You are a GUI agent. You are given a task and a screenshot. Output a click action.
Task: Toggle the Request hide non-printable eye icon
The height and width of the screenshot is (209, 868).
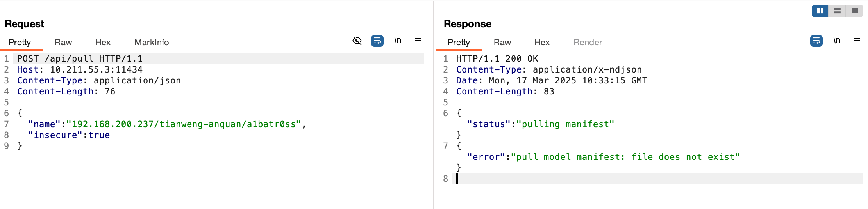(357, 41)
